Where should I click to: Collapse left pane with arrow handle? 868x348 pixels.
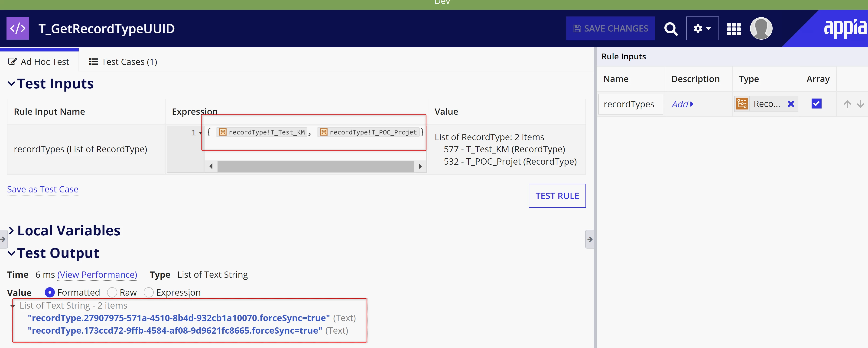tap(3, 239)
